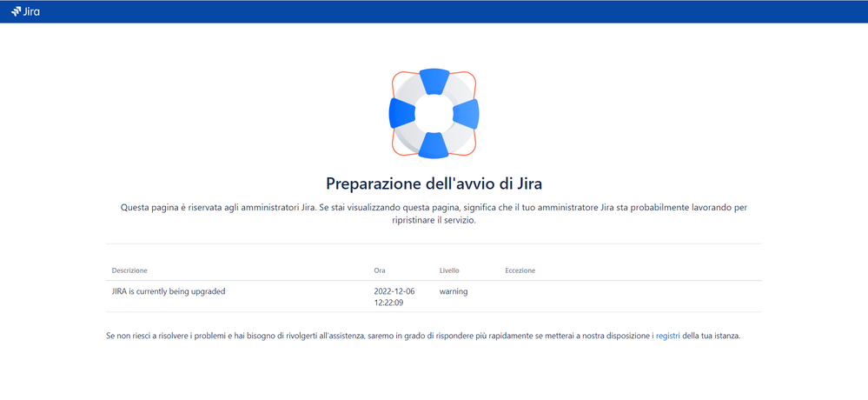
Task: Select the "Preparazione dell'avvio di Jira" heading
Action: pos(434,183)
